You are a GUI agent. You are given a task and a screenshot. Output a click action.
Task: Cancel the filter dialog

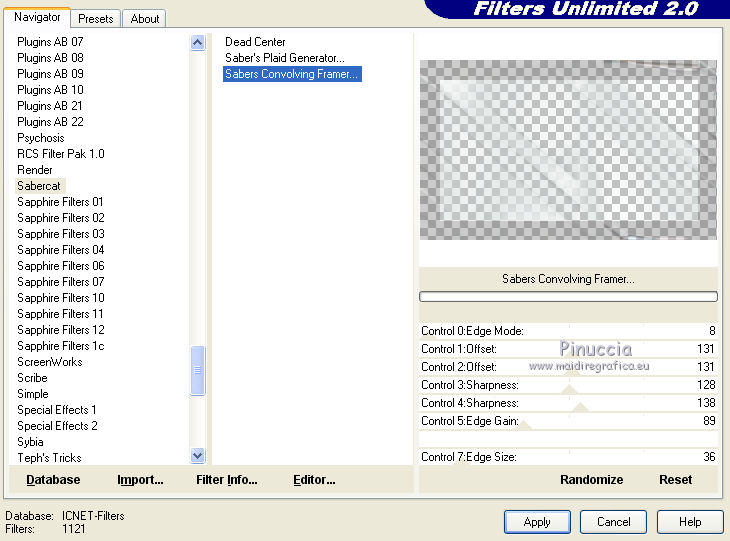(614, 522)
